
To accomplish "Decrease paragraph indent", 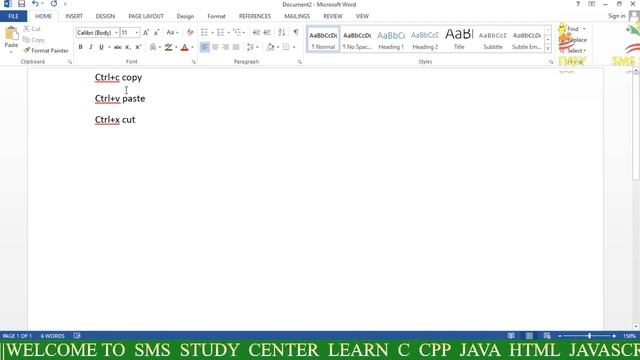I will pos(256,33).
